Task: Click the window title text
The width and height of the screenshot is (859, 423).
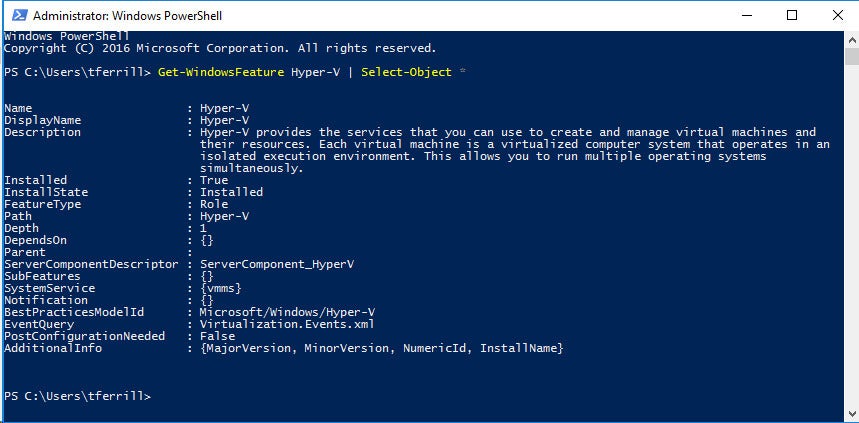Action: [x=128, y=16]
